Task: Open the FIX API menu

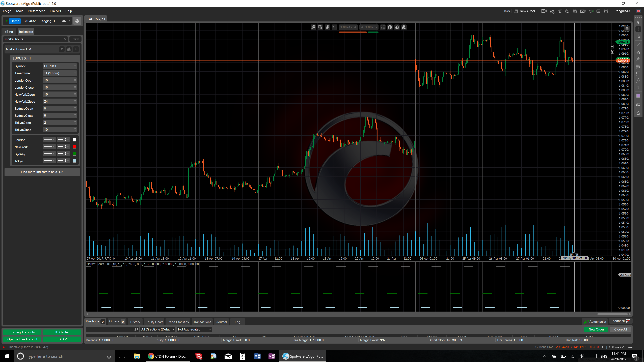Action: click(x=55, y=11)
